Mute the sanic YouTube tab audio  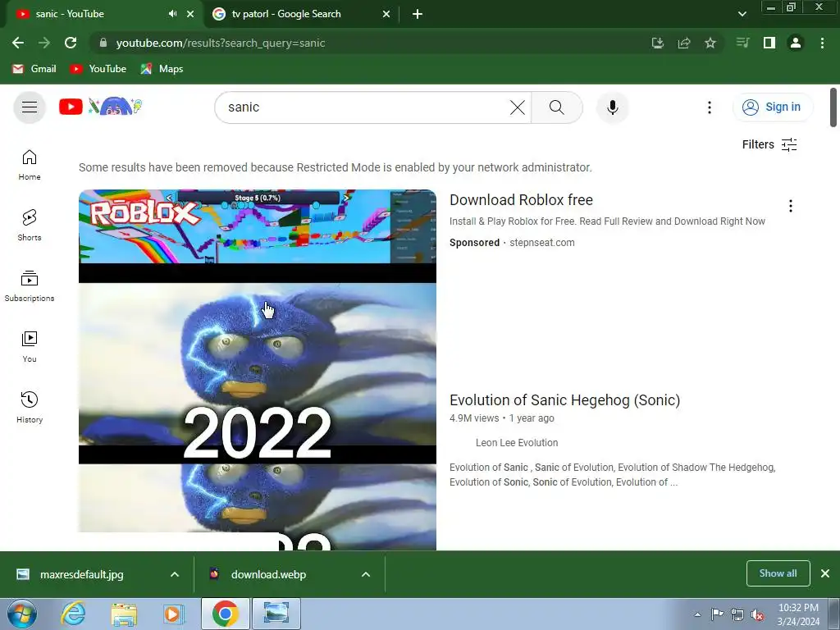[x=172, y=14]
